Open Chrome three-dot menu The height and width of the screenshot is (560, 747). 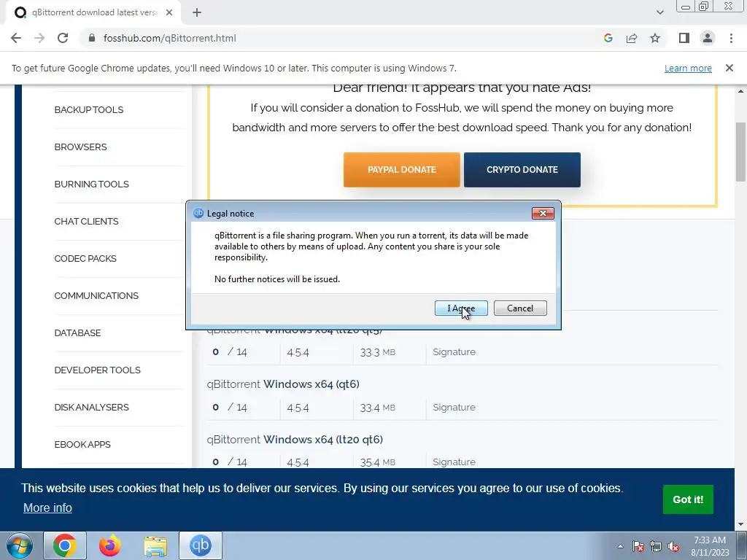731,38
